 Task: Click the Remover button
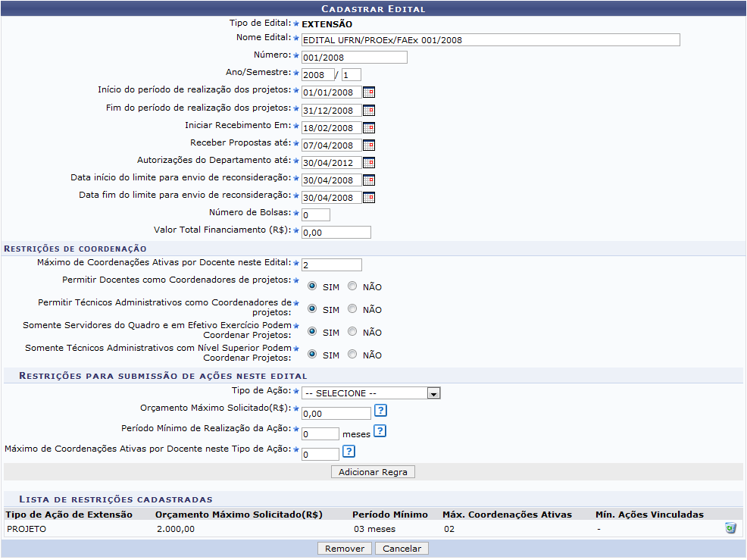(x=345, y=549)
